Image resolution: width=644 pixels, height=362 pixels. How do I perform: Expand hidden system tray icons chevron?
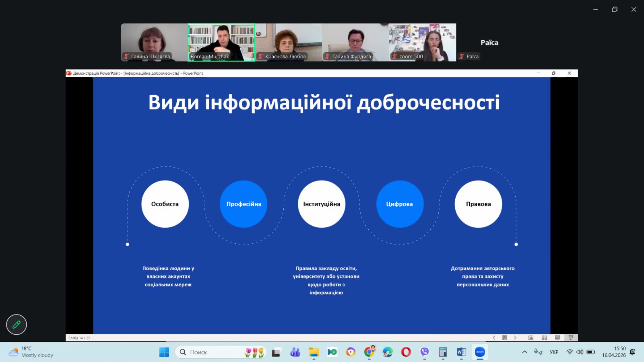point(524,352)
